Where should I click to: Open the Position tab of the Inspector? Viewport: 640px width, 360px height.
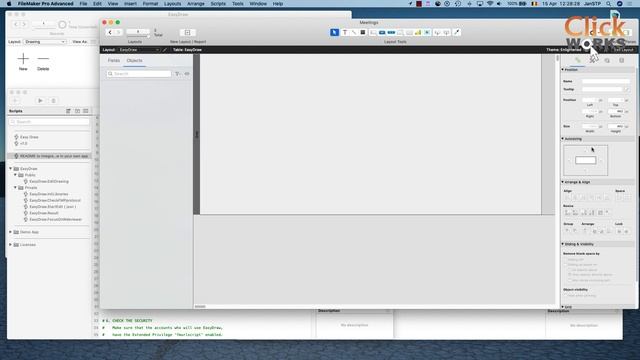click(578, 60)
